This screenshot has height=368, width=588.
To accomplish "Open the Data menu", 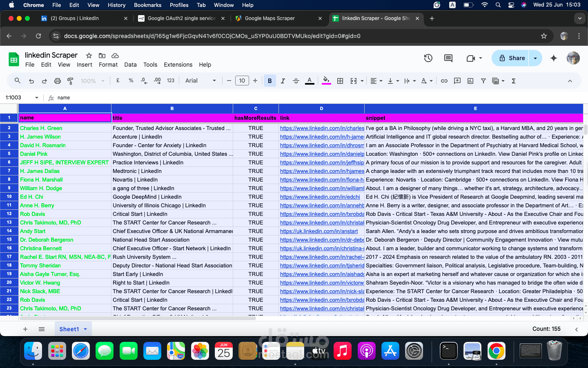I will tap(131, 65).
